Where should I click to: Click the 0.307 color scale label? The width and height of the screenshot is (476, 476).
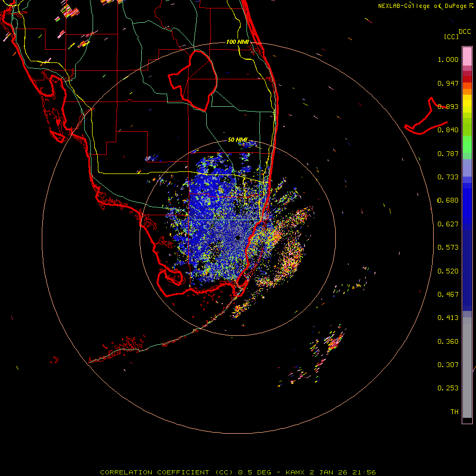tap(448, 365)
